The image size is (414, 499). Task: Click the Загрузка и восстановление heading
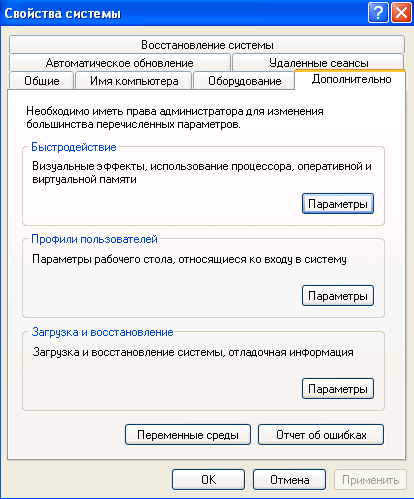pos(102,332)
